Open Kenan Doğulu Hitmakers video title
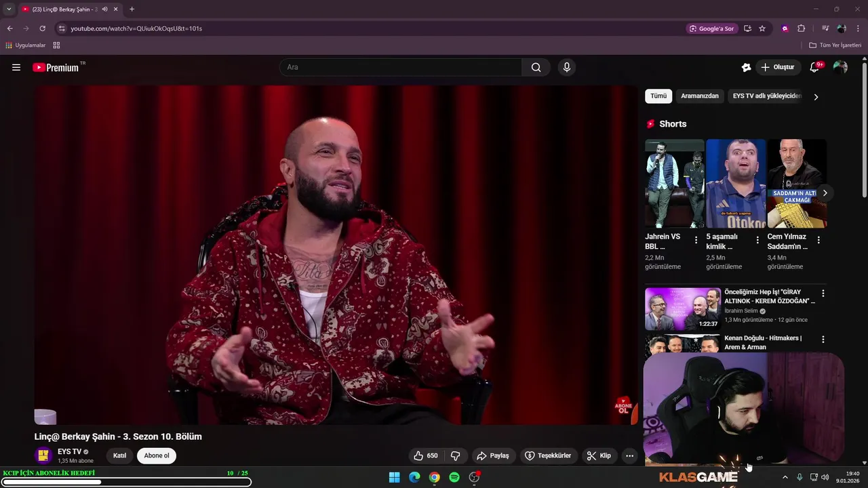868x488 pixels. point(763,342)
